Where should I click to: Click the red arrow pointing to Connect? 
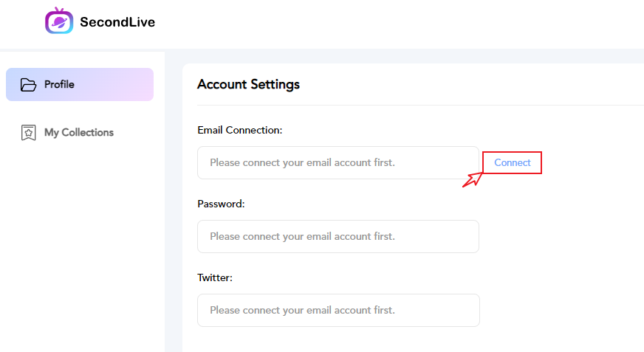click(473, 179)
